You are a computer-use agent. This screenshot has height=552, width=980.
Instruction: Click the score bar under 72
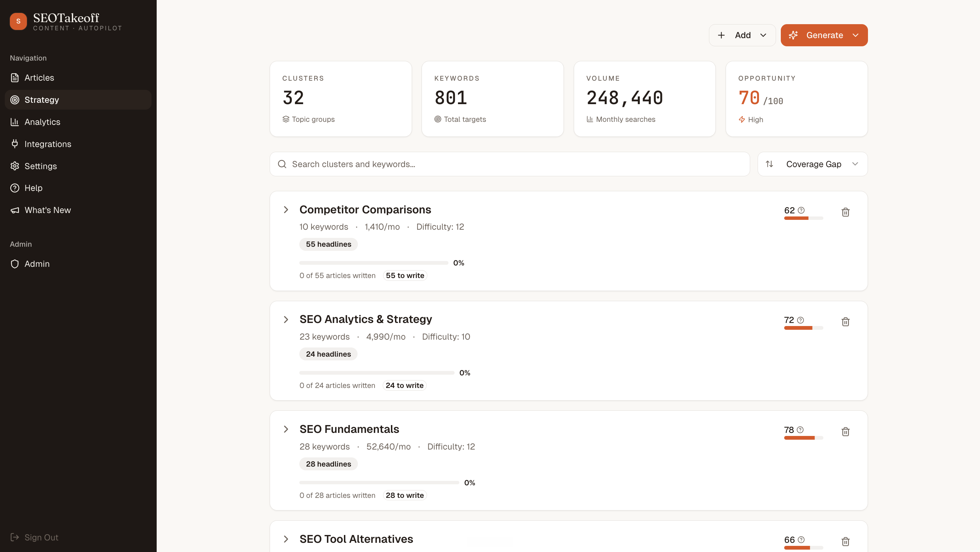click(804, 328)
